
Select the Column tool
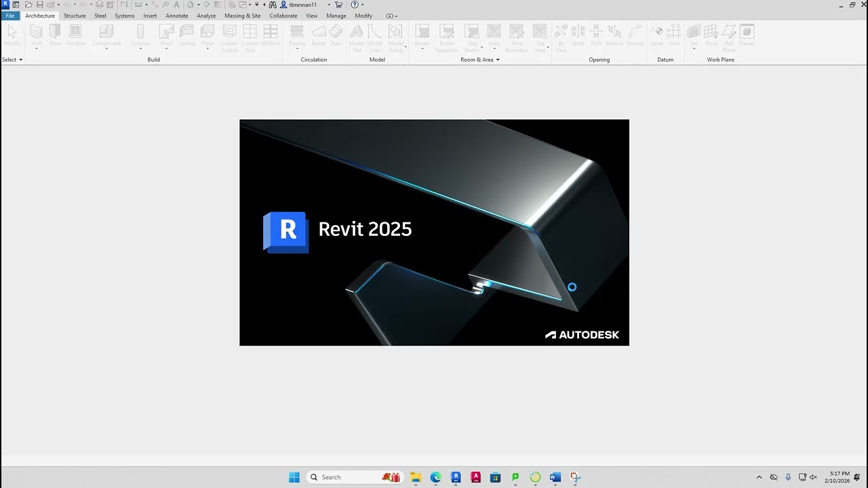(141, 36)
